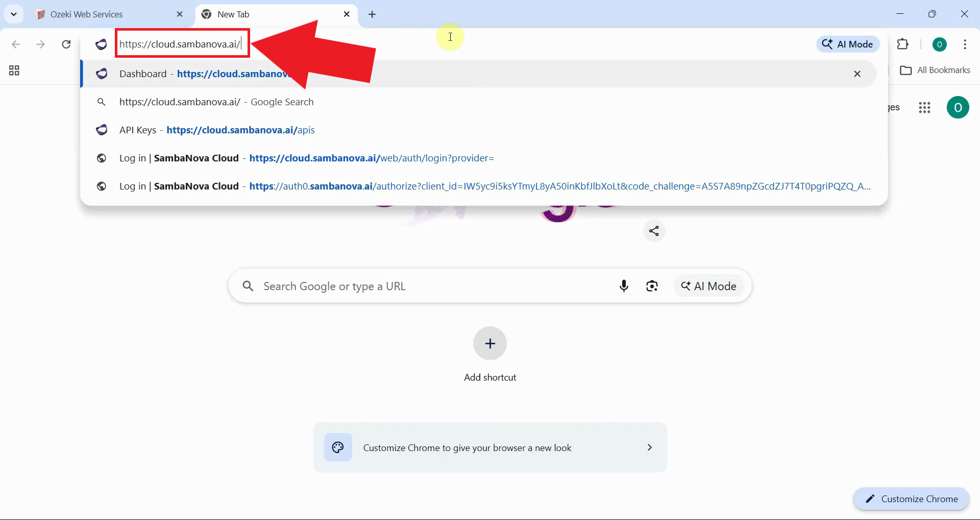Open a new tab with the plus button

pyautogui.click(x=372, y=14)
